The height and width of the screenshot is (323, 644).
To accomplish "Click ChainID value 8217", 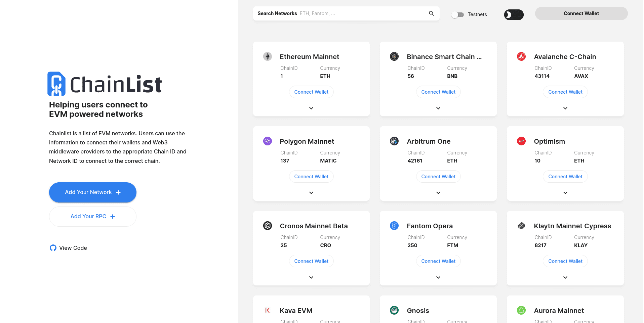I will 540,245.
